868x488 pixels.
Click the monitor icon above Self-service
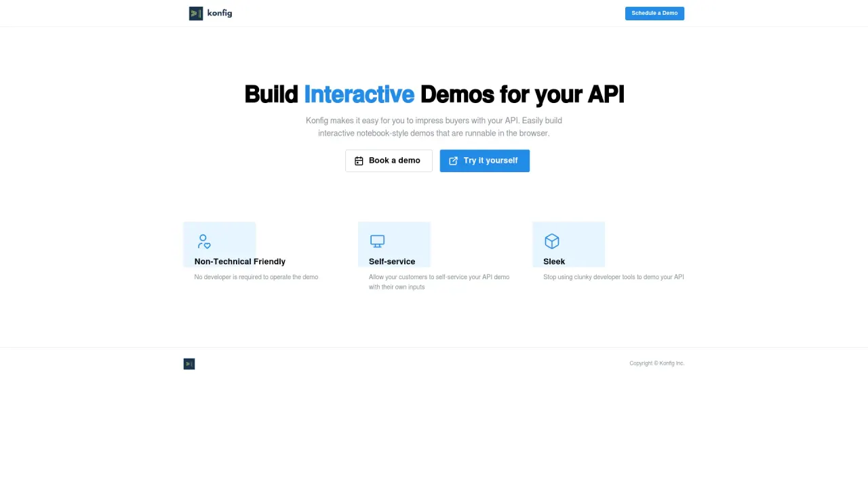[x=378, y=241]
